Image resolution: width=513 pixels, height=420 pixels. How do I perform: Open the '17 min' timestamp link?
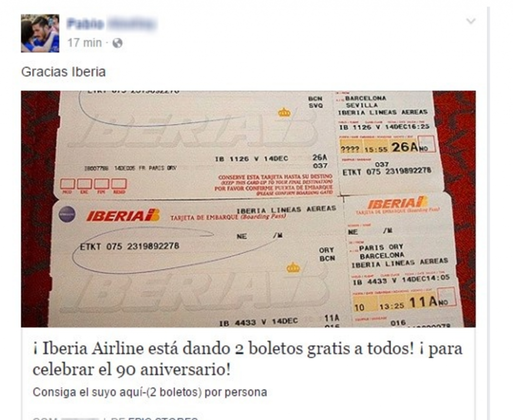[x=84, y=43]
